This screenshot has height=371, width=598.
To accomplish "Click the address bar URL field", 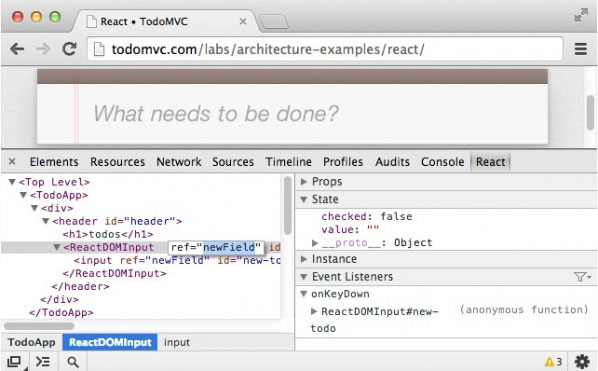I will tap(325, 49).
